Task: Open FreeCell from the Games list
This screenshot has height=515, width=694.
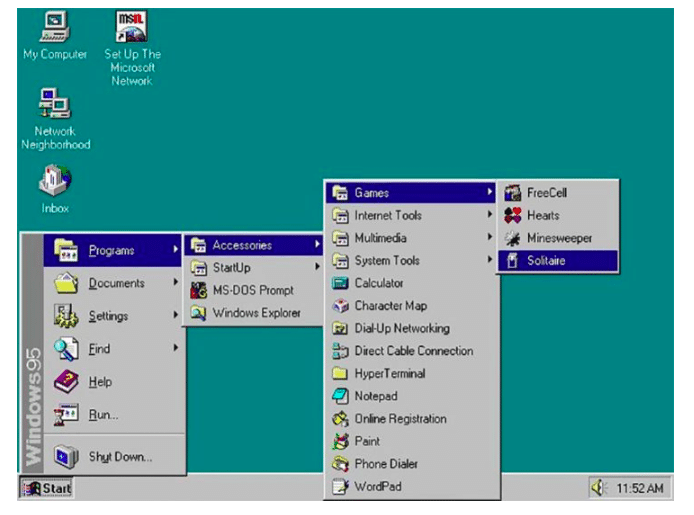Action: coord(546,192)
